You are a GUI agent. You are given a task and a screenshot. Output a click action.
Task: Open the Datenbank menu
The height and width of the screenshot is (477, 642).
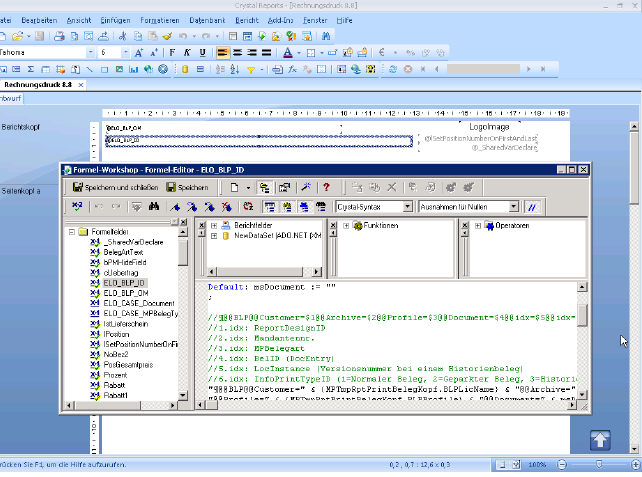point(206,20)
